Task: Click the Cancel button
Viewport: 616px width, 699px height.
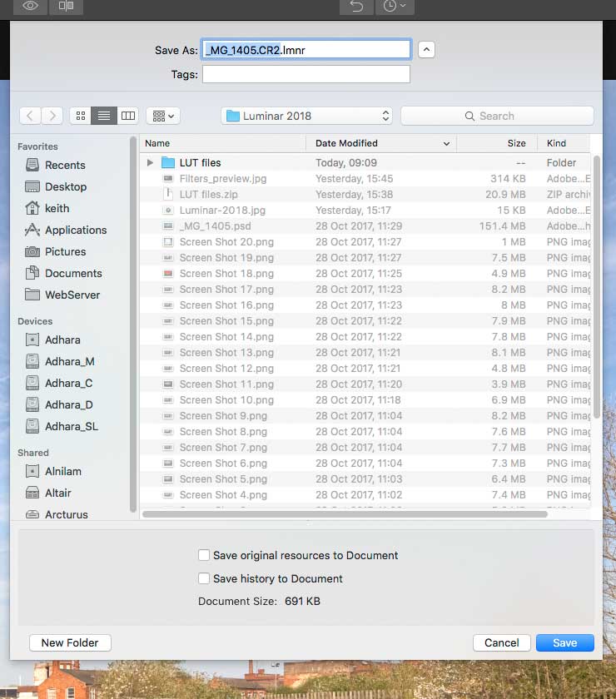Action: pyautogui.click(x=502, y=642)
